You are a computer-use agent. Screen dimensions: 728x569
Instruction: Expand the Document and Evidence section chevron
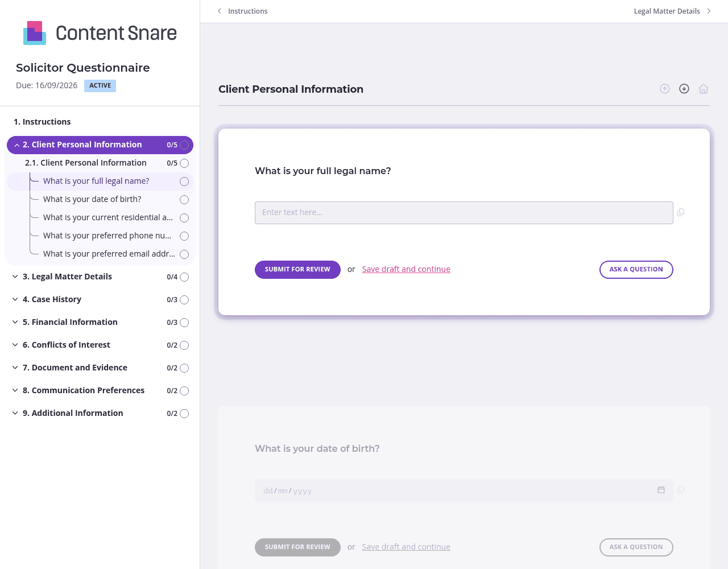(15, 368)
